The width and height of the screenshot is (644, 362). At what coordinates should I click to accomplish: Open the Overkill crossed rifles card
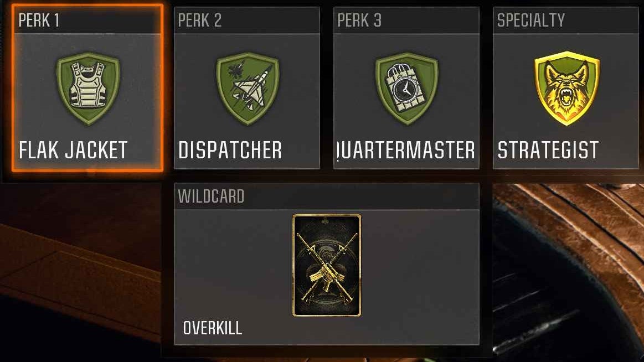coord(327,266)
